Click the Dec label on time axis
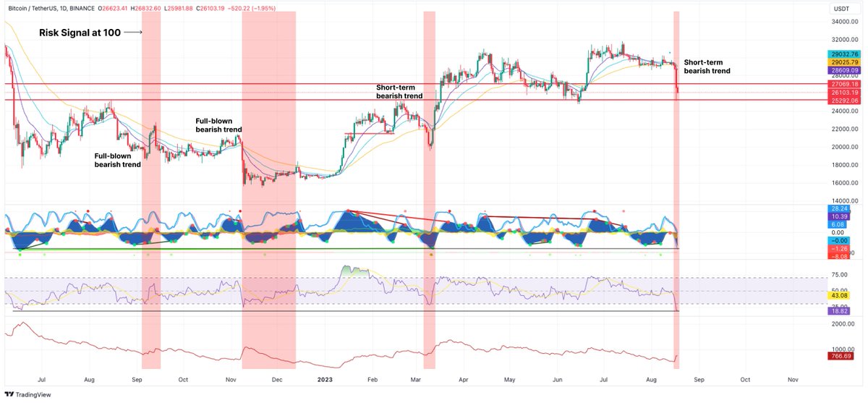This screenshot has width=868, height=403. coord(277,378)
